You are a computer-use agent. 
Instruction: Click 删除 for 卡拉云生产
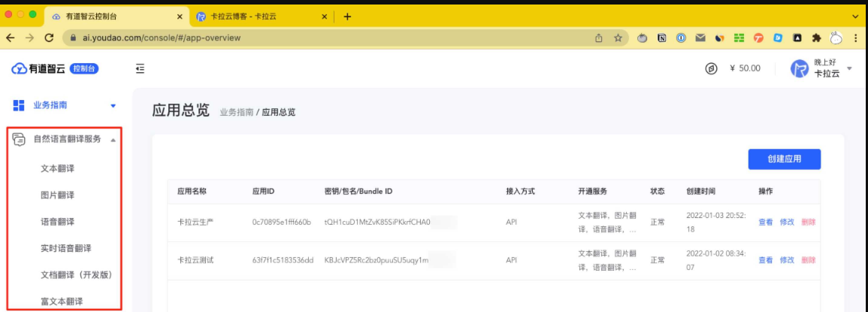click(x=808, y=222)
